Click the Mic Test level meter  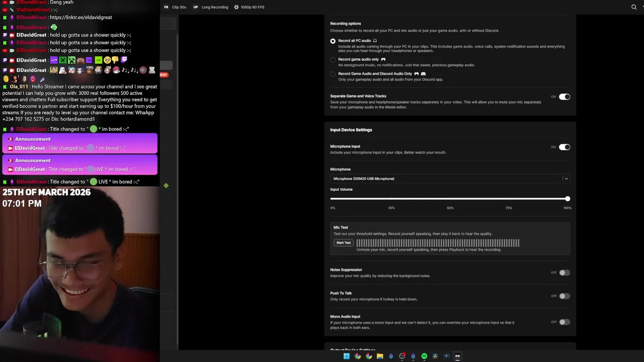[x=438, y=243]
